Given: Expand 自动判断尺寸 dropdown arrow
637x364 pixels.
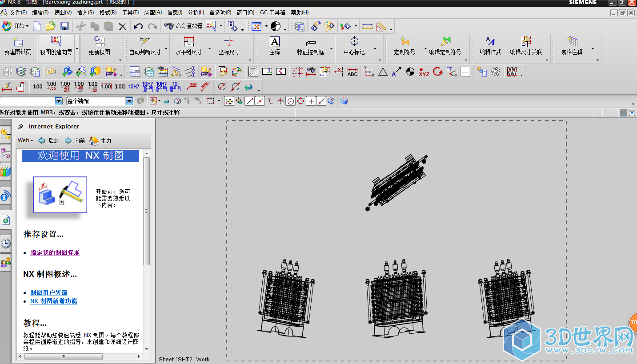Looking at the screenshot, I should 166,49.
